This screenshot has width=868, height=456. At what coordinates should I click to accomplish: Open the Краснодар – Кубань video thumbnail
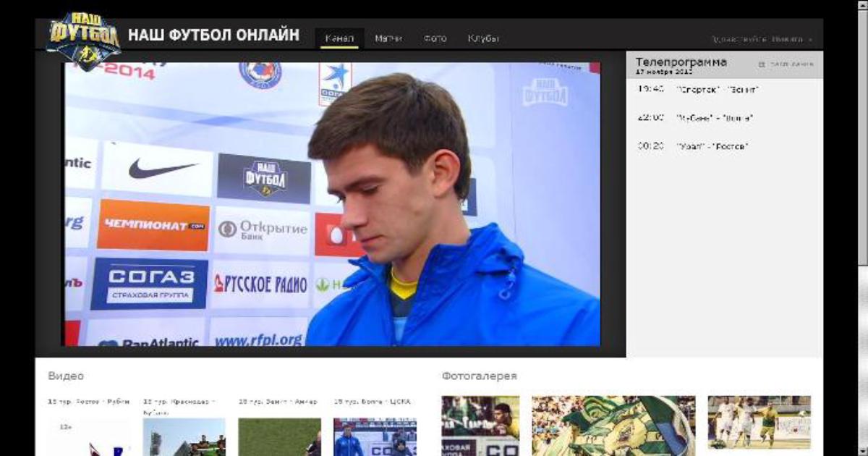pos(184,436)
